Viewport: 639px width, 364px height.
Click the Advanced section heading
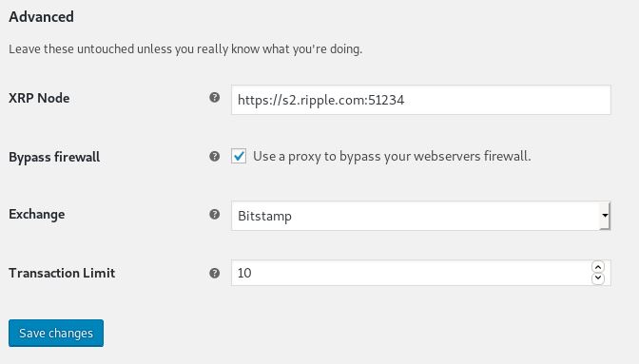[41, 17]
